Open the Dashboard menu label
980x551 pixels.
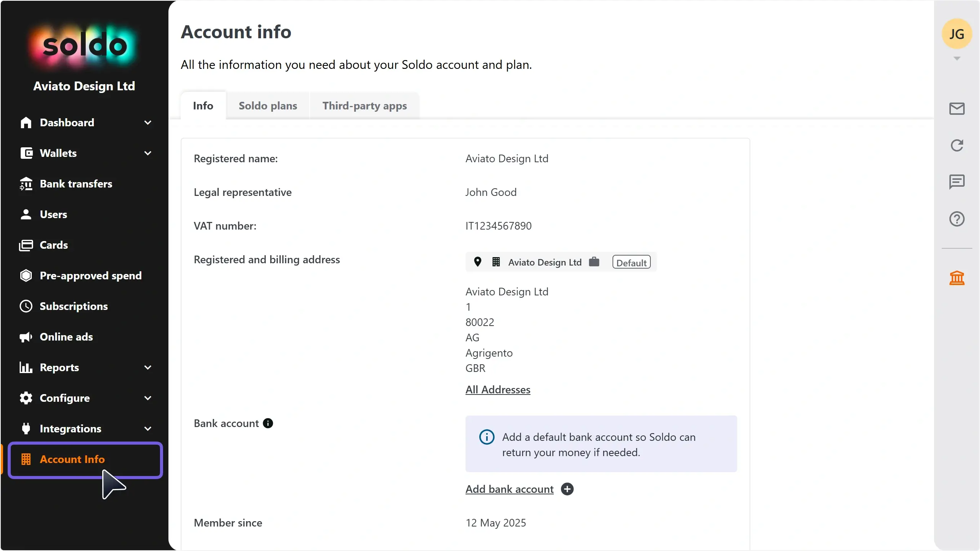coord(67,122)
